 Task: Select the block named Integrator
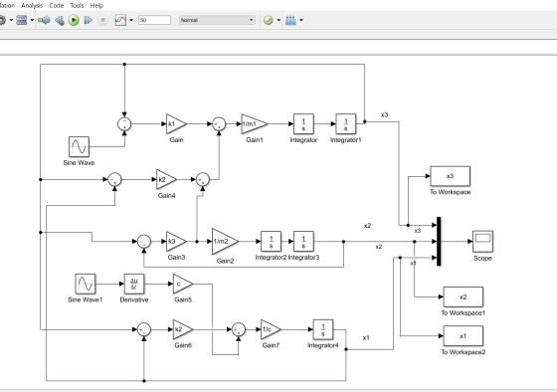[x=303, y=124]
